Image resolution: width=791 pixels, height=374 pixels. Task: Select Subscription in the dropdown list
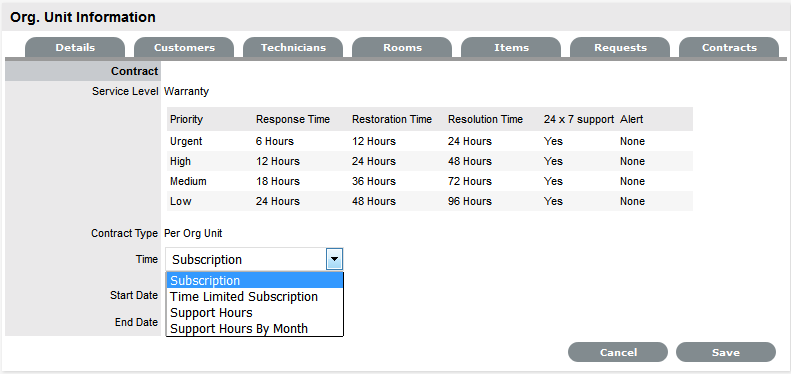coord(255,281)
